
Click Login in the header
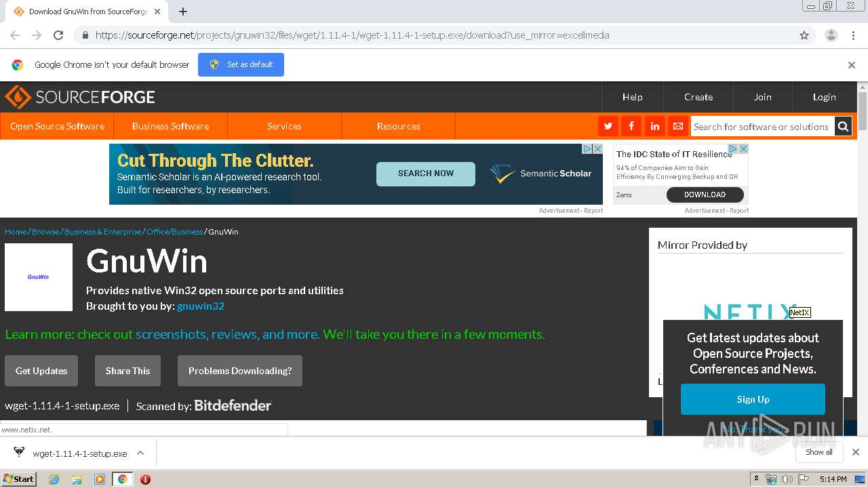tap(825, 97)
